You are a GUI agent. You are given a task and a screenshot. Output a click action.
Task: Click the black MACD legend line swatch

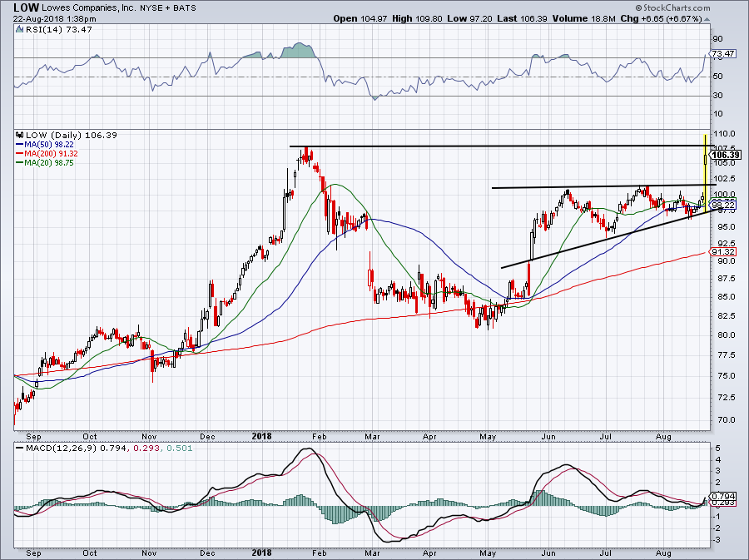click(x=20, y=448)
